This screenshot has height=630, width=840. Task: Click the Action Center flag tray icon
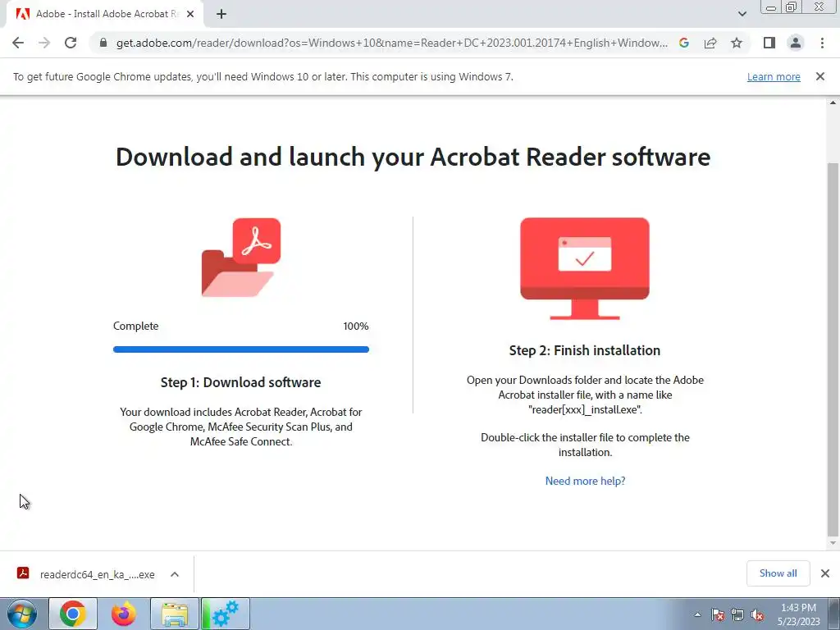(x=718, y=614)
